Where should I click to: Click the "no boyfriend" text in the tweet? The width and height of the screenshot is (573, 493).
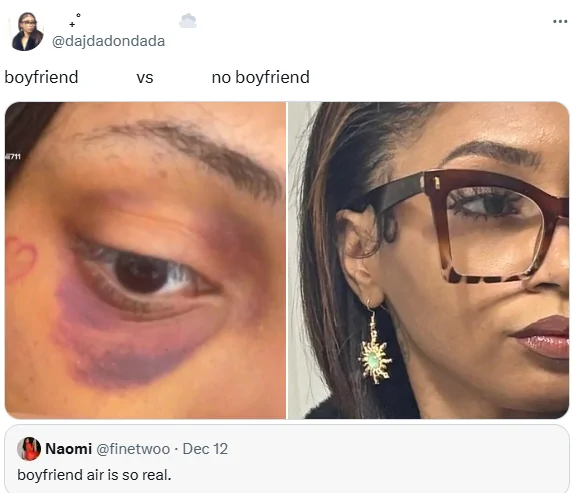point(261,77)
